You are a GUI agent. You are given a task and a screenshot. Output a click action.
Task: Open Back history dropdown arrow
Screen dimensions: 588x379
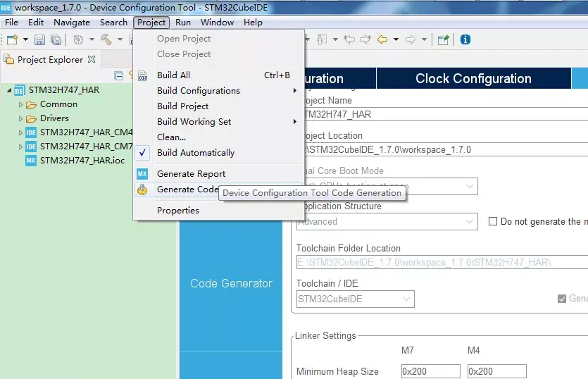(x=396, y=39)
